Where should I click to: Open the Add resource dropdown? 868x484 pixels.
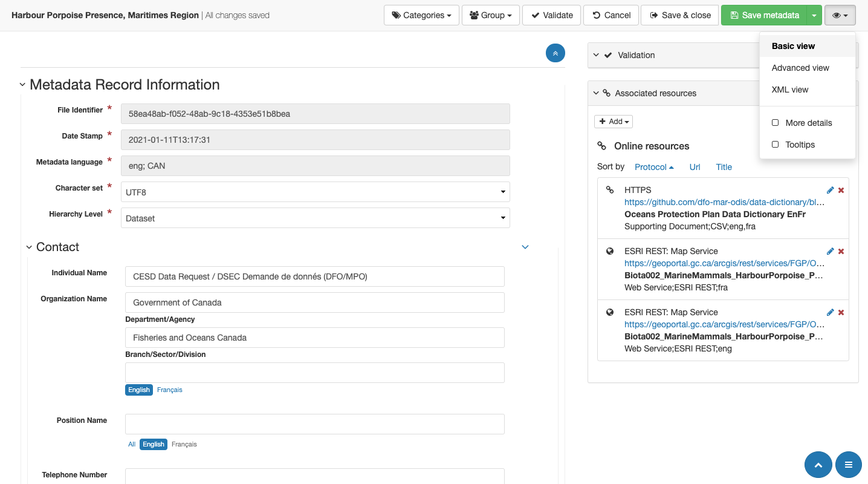(614, 122)
